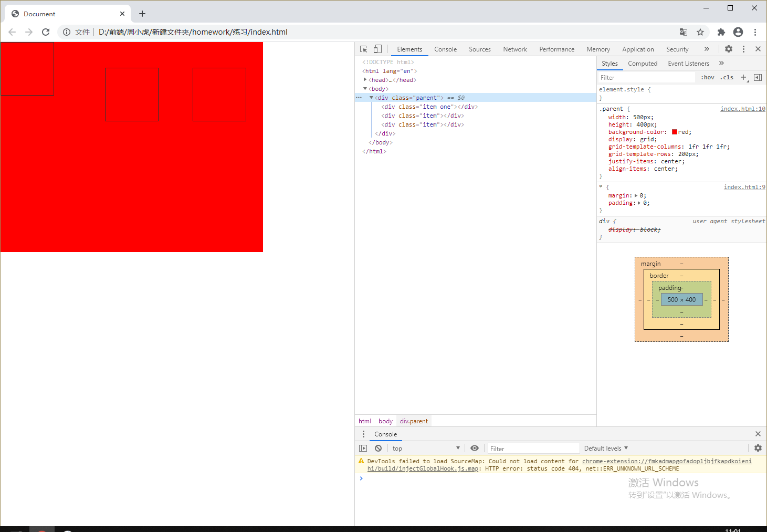767x532 pixels.
Task: Expand the margin shorthand triangle
Action: (636, 195)
